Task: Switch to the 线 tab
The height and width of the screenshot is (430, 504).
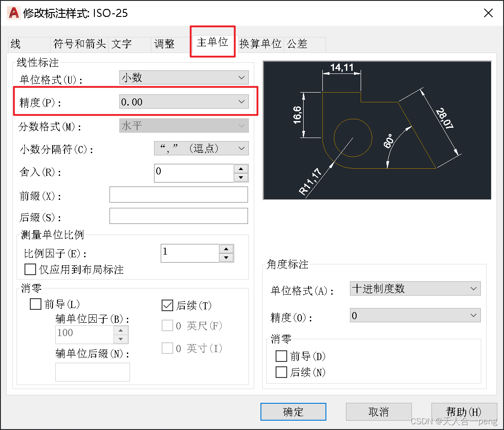Action: pyautogui.click(x=29, y=45)
